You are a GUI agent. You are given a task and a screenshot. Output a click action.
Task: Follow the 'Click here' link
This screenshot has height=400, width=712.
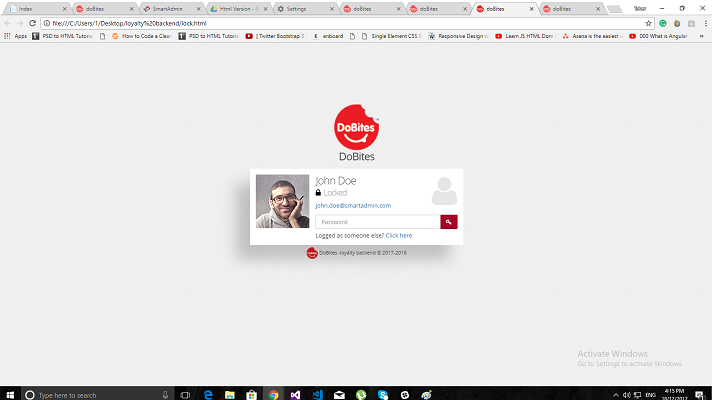(x=399, y=235)
